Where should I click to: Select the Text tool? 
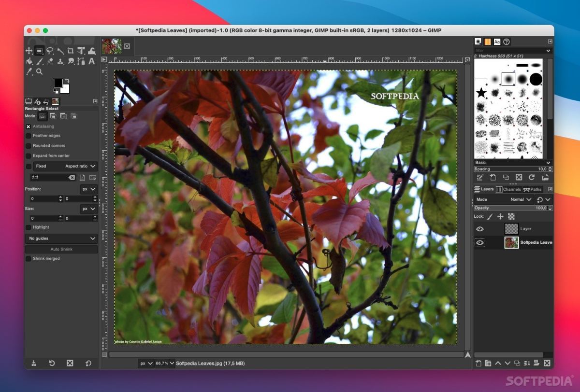click(91, 61)
